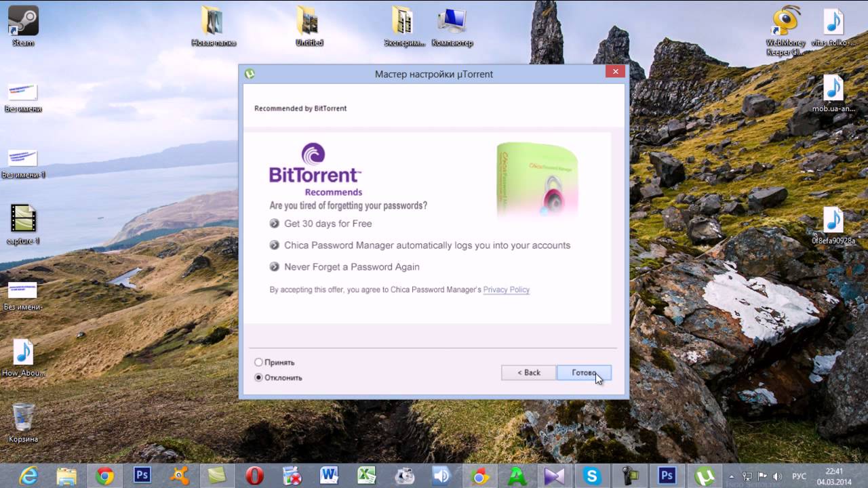868x488 pixels.
Task: Select the Отклонить radio button
Action: click(x=258, y=378)
